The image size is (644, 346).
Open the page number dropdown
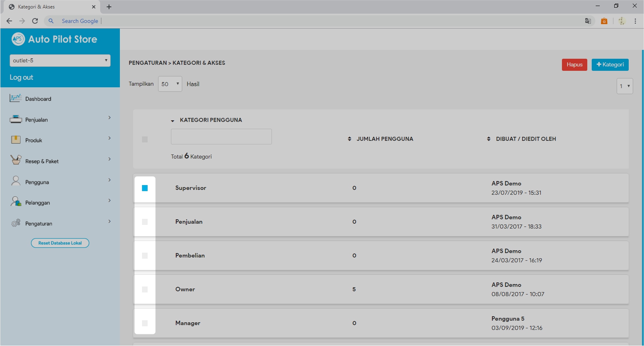click(x=624, y=86)
